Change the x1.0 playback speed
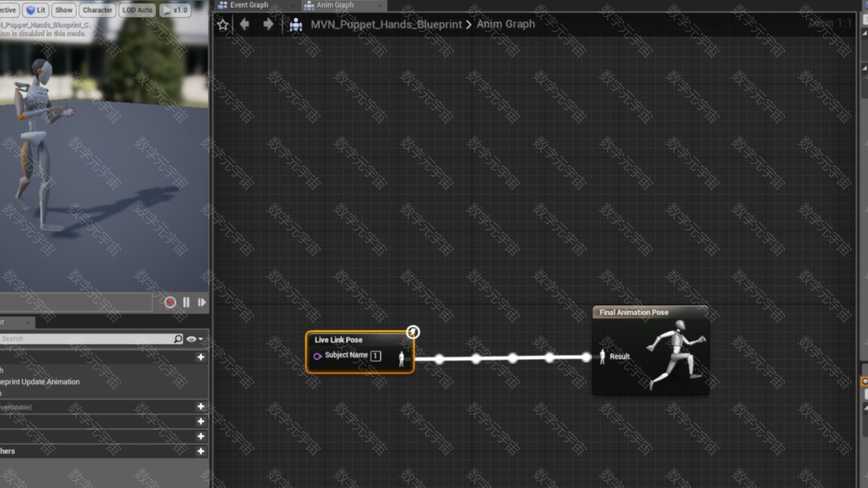The image size is (868, 488). (176, 10)
